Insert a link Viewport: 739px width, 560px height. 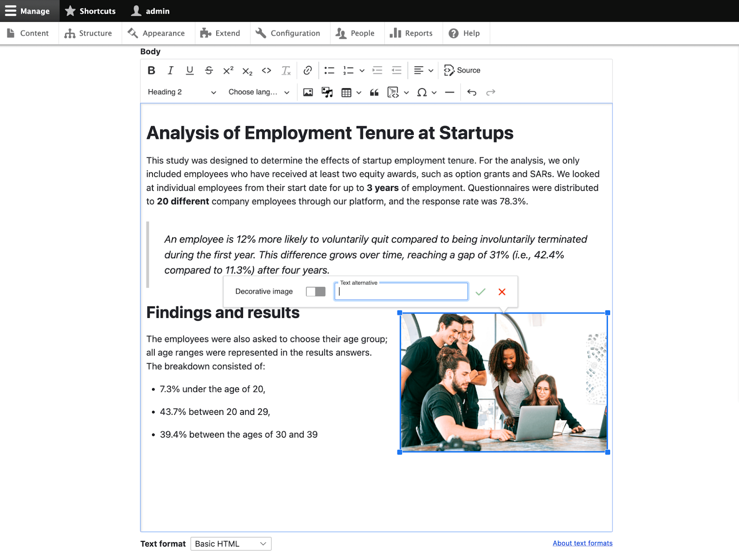pos(307,70)
